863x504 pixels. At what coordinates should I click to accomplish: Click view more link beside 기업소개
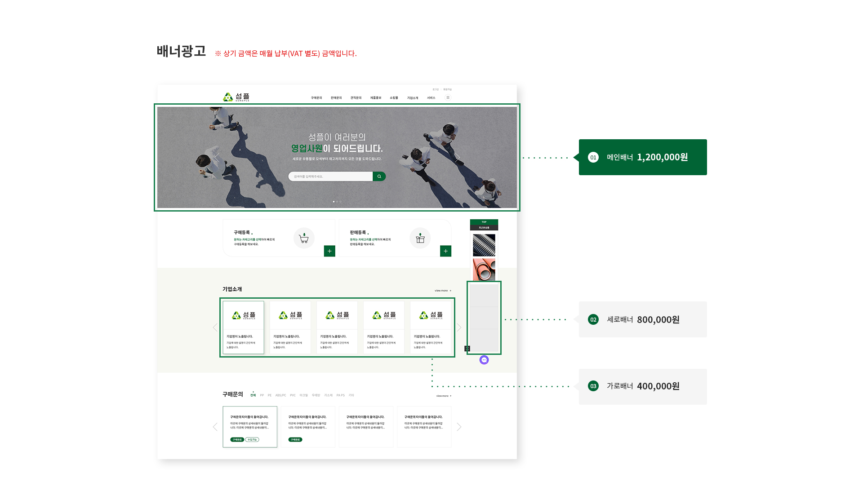pyautogui.click(x=442, y=291)
